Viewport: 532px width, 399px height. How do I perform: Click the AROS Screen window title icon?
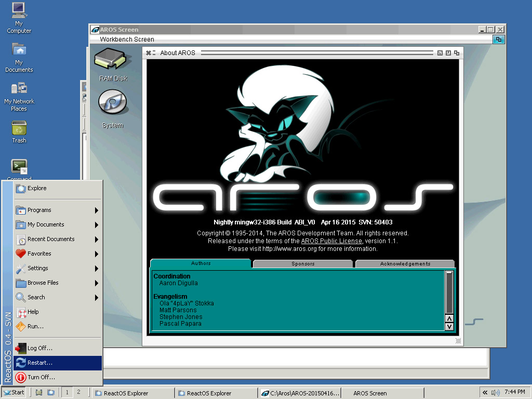(x=96, y=30)
